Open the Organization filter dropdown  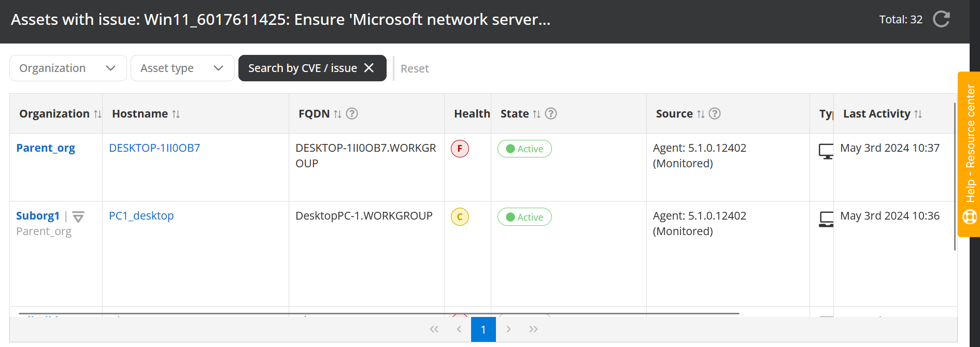point(68,68)
